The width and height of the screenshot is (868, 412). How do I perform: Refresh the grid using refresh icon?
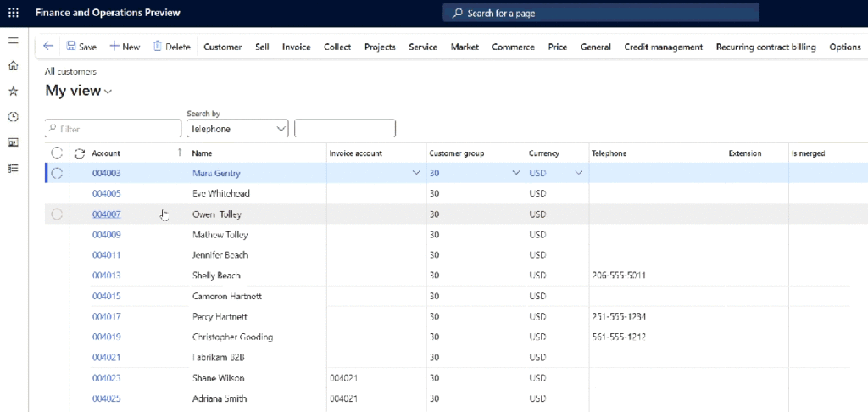(x=80, y=153)
